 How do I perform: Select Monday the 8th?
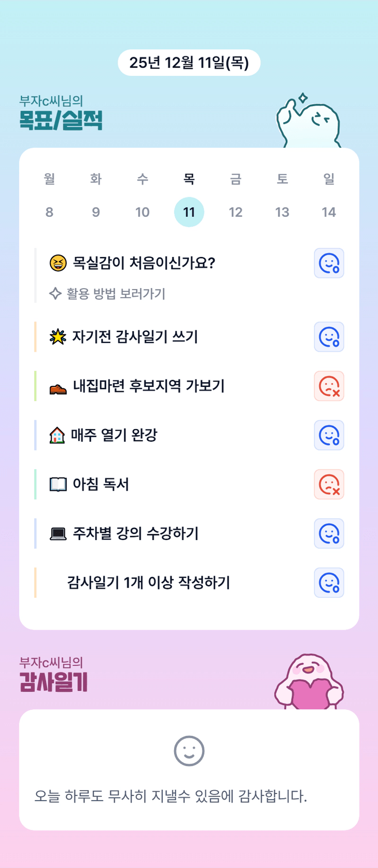pyautogui.click(x=49, y=212)
